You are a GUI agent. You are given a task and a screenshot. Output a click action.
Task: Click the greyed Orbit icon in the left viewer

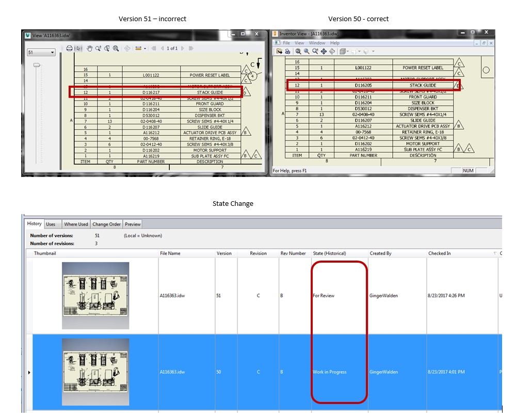pos(127,49)
